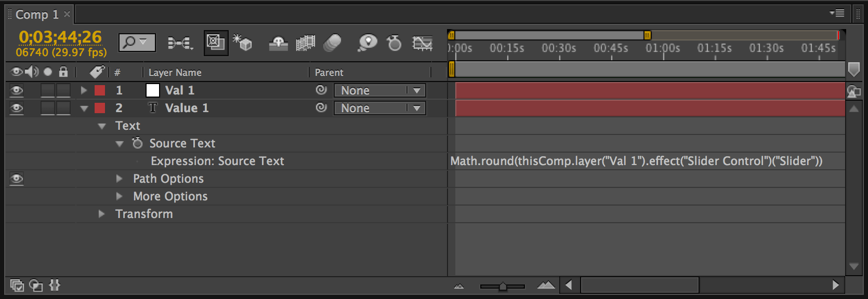Expand More Options
Screen dimensions: 868x299
click(x=120, y=196)
